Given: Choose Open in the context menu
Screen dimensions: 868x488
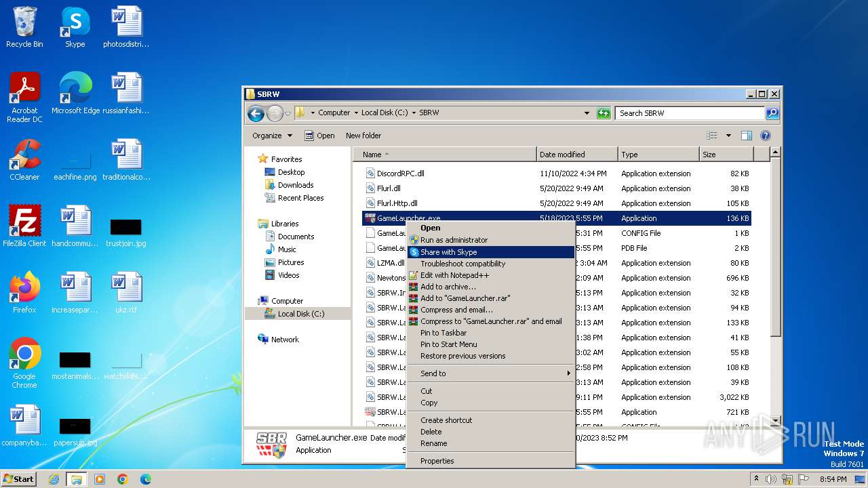Looking at the screenshot, I should 490,228.
